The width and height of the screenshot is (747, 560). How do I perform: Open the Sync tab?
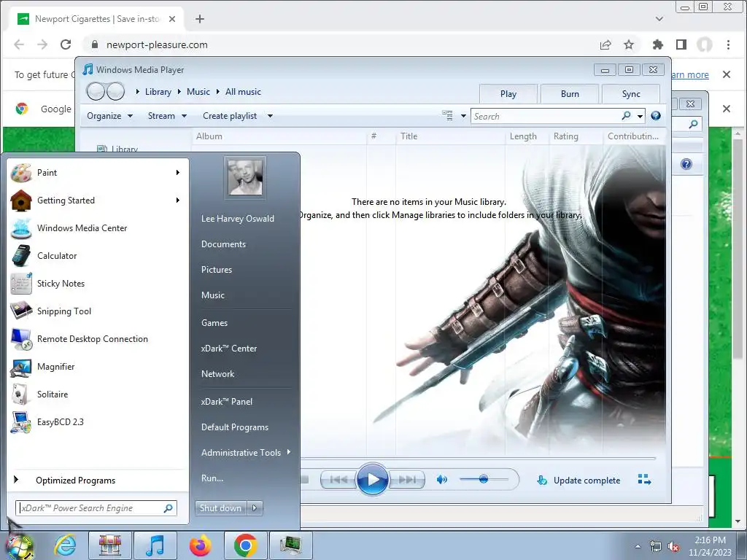click(x=631, y=94)
